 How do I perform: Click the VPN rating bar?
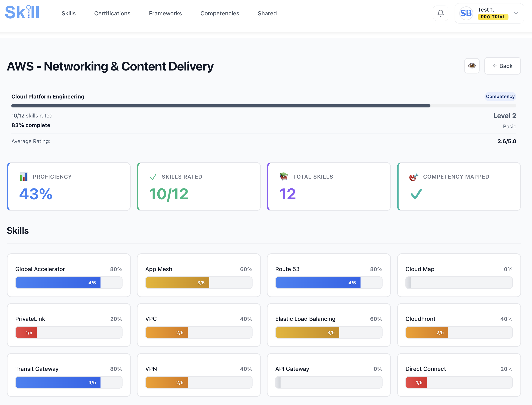pos(199,382)
